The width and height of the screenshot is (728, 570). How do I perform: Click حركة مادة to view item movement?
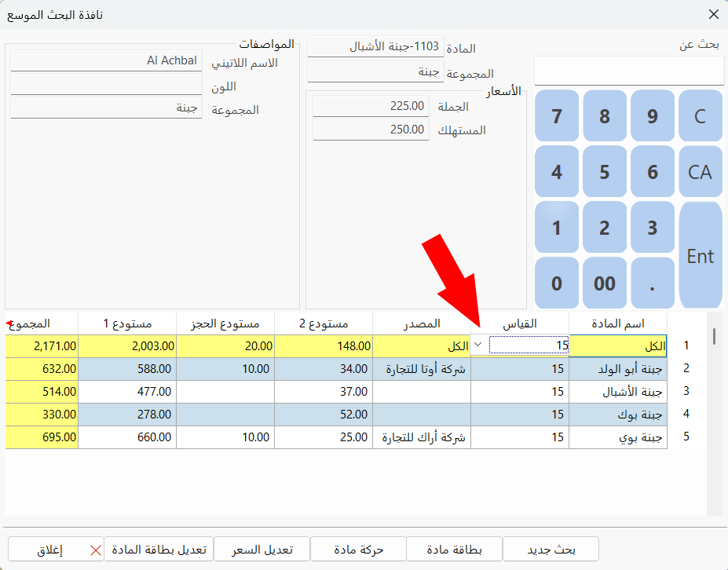pyautogui.click(x=359, y=549)
